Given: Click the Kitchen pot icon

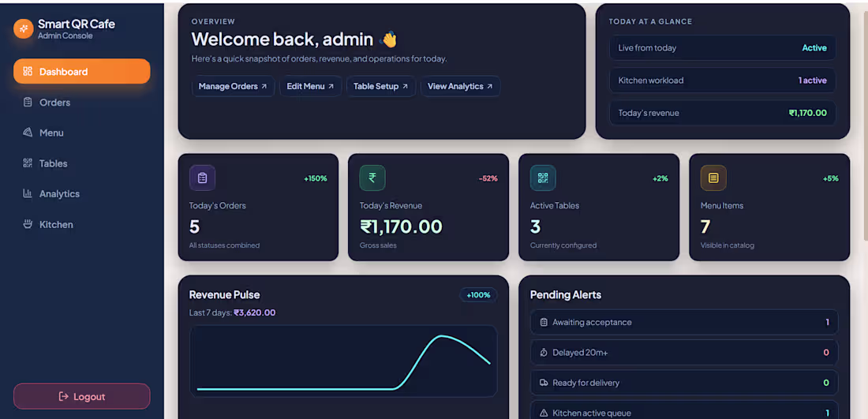Looking at the screenshot, I should pos(27,224).
